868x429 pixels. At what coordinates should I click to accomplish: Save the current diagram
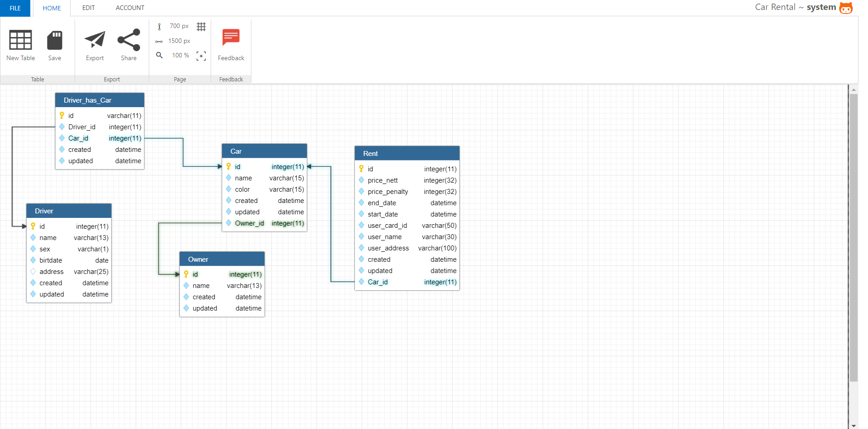coord(55,44)
